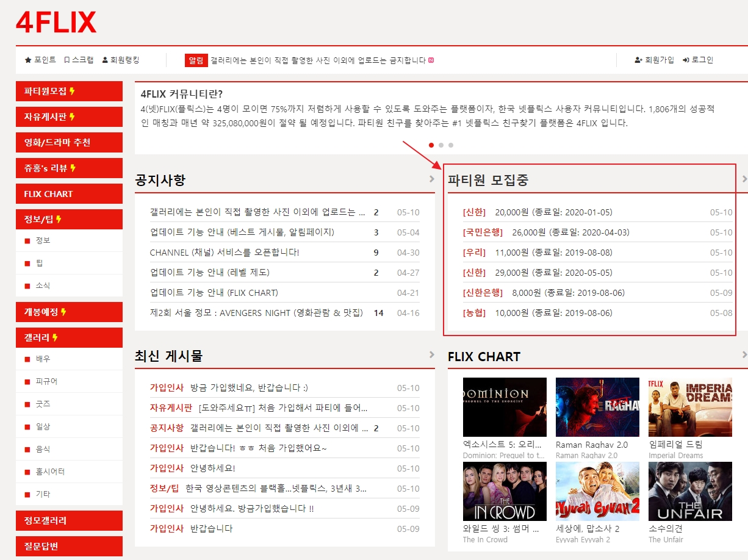The height and width of the screenshot is (560, 748).
Task: Open 정보/팁 post 한국 영상콘텐츠의 블랙홀
Action: 276,489
